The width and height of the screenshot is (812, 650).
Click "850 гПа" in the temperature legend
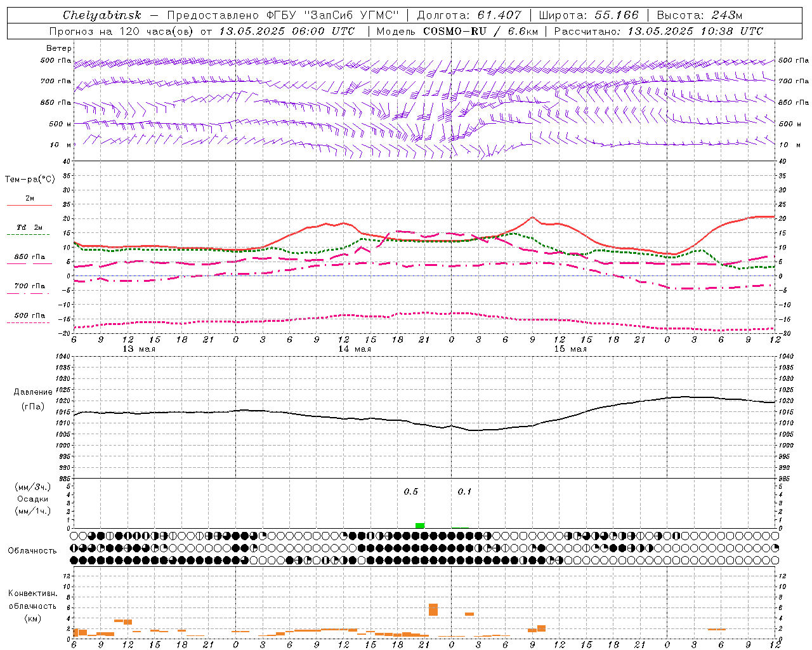coord(30,257)
